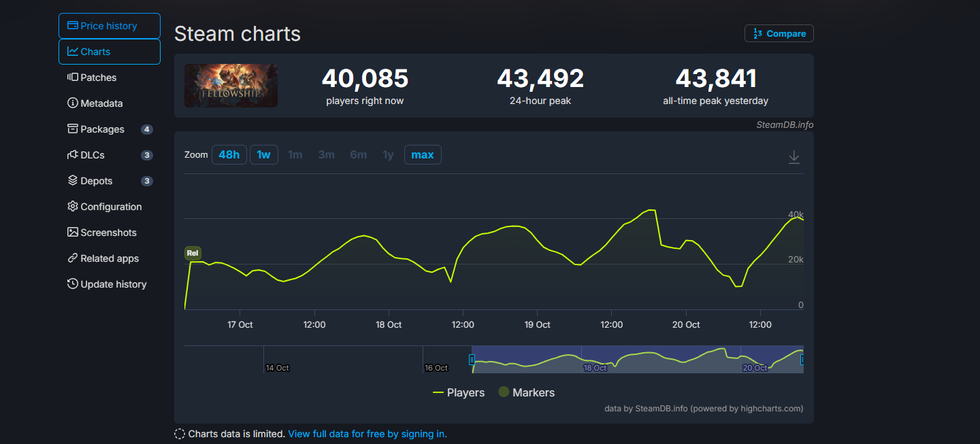Click the Screenshots image icon

[x=73, y=233]
